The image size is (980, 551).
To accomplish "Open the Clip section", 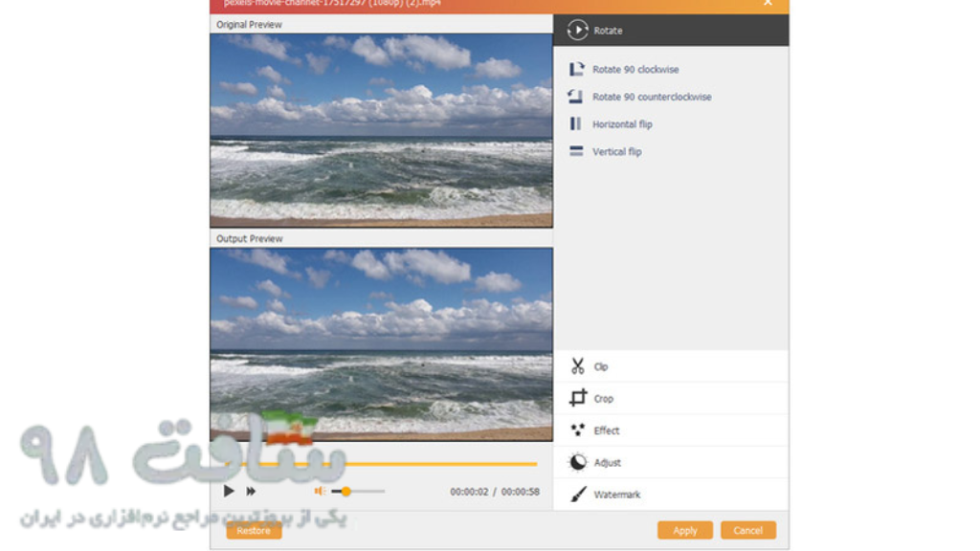I will point(671,366).
